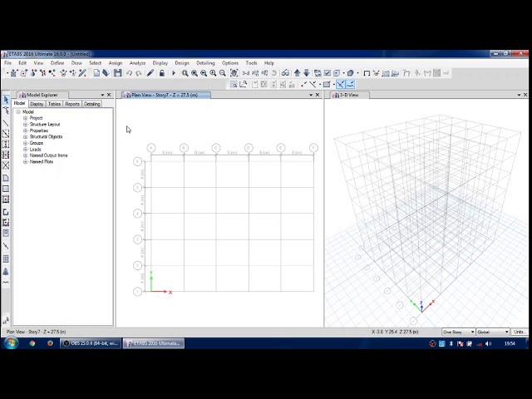Expand the Named Plots node
This screenshot has width=532, height=399.
[x=26, y=162]
